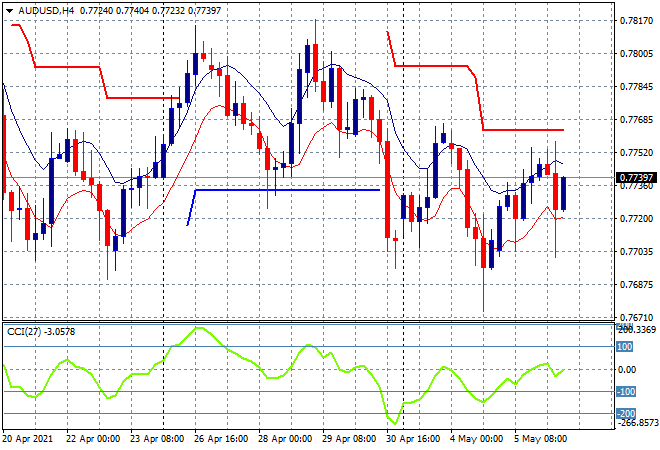Click the CCI 0.00 level label
The width and height of the screenshot is (660, 450).
(627, 370)
